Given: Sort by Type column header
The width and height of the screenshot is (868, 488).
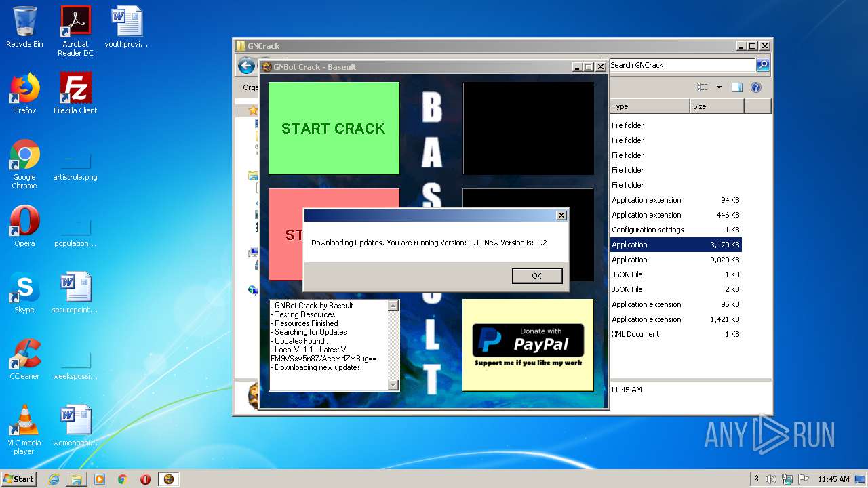Looking at the screenshot, I should click(x=650, y=106).
